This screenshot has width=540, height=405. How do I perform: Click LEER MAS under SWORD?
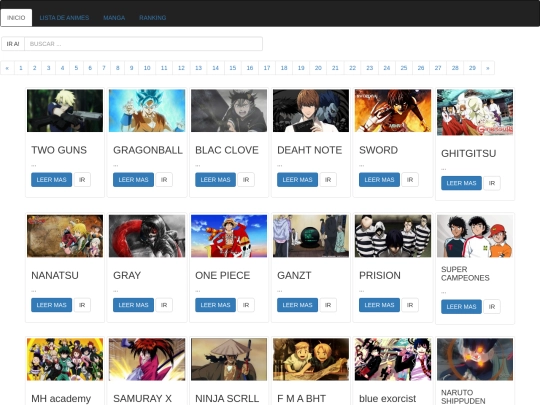[x=379, y=180]
